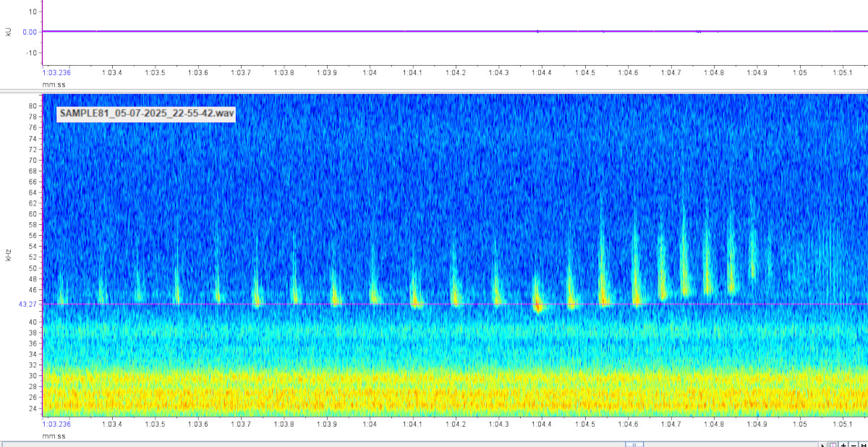Click the 1:03.236 start time under the spectrogram
The width and height of the screenshot is (868, 447).
point(56,425)
